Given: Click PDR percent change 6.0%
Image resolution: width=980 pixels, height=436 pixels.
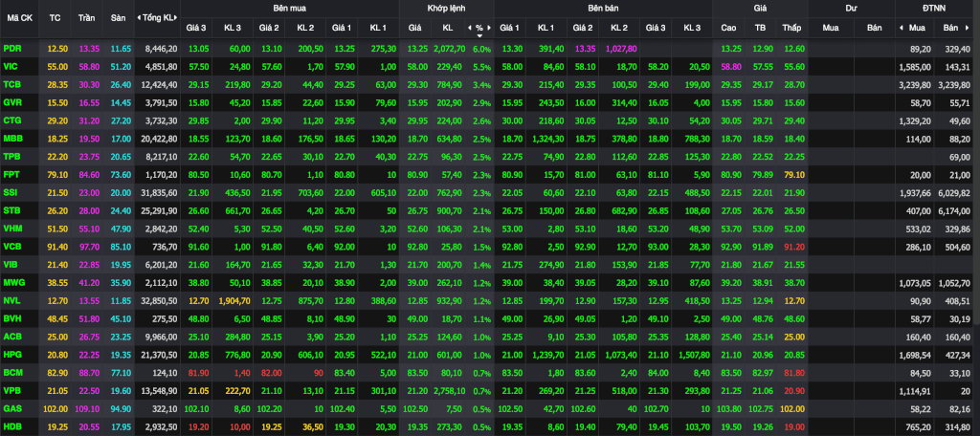Looking at the screenshot, I should tap(482, 49).
